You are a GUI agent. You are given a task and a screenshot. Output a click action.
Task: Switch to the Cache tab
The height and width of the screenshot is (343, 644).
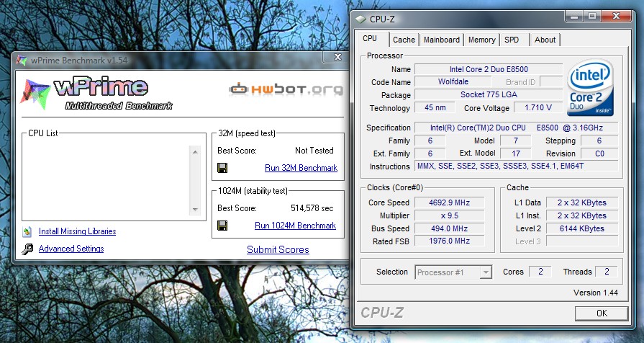[404, 40]
